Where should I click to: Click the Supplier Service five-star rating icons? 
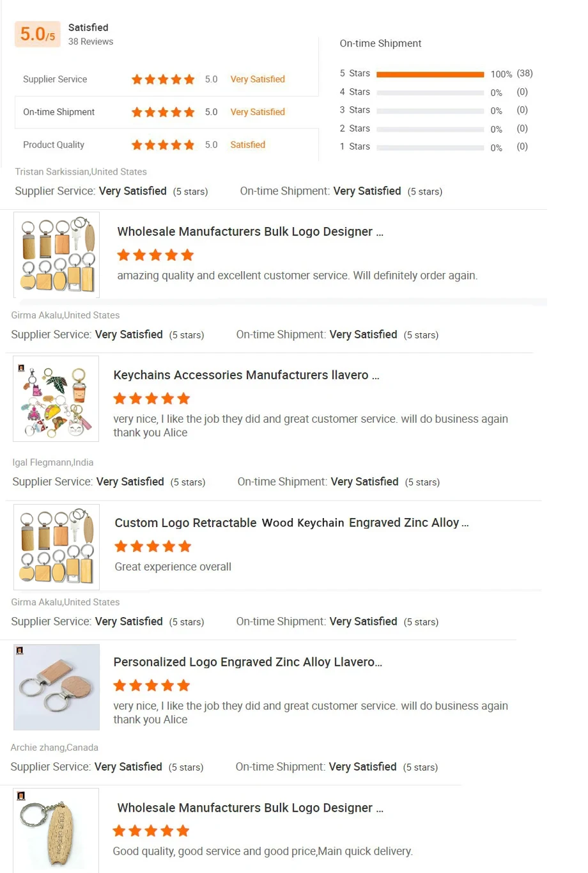click(163, 79)
